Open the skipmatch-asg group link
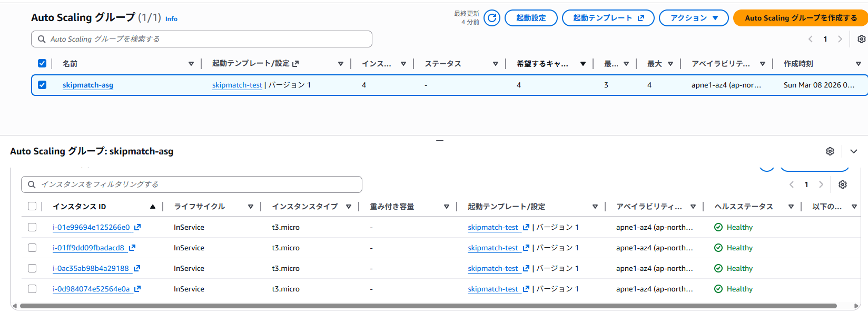Viewport: 868px width, 312px height. pyautogui.click(x=88, y=85)
